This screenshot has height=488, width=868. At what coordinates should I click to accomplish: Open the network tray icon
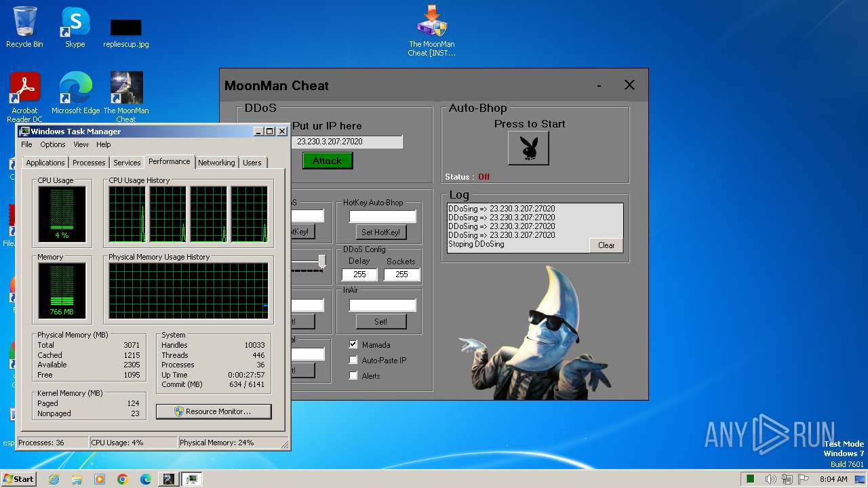click(787, 479)
